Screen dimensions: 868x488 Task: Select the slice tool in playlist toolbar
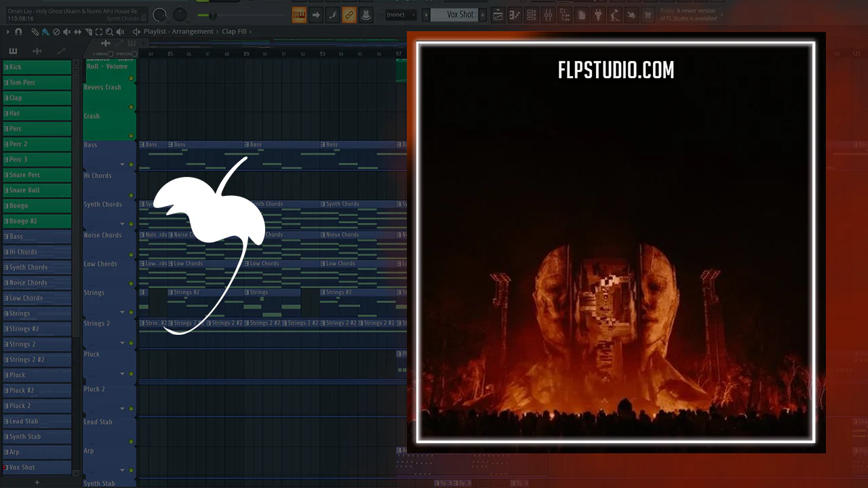tap(88, 31)
